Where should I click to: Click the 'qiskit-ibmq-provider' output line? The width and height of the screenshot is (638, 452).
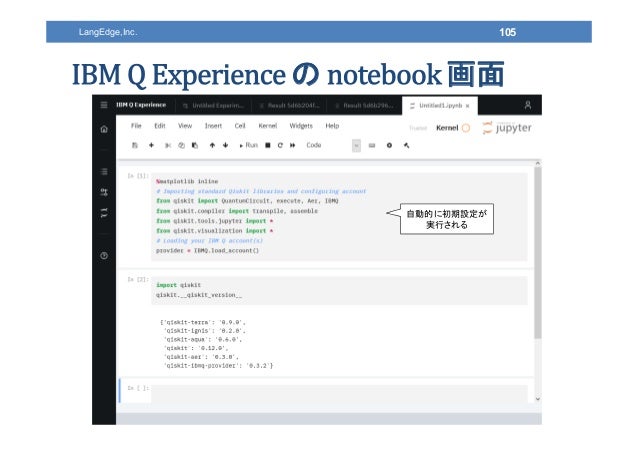[218, 365]
